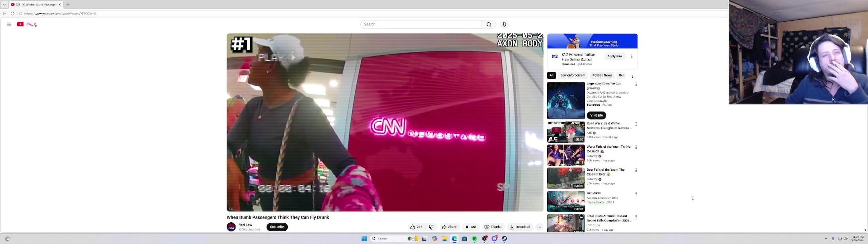Click the browser address bar URL
This screenshot has height=244, width=868.
click(x=60, y=14)
